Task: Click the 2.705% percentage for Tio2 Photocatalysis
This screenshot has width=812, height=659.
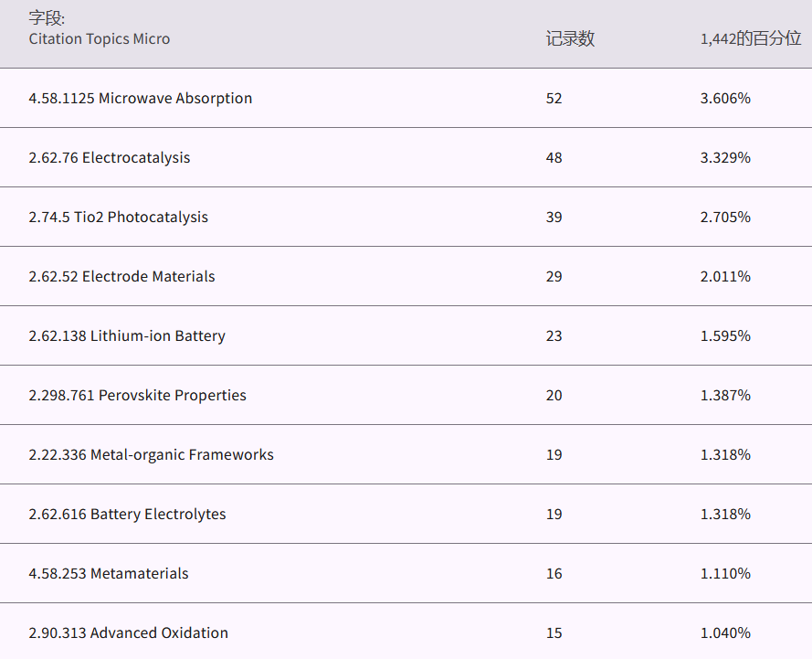Action: tap(725, 217)
